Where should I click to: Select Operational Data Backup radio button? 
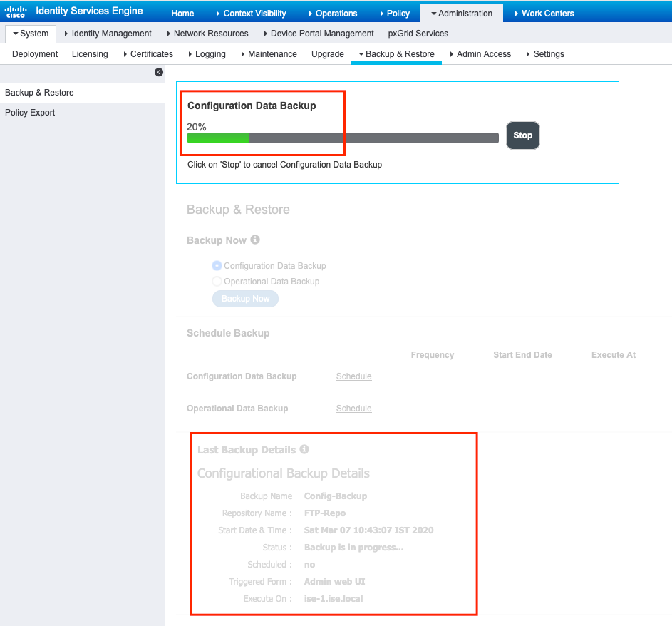pos(217,281)
